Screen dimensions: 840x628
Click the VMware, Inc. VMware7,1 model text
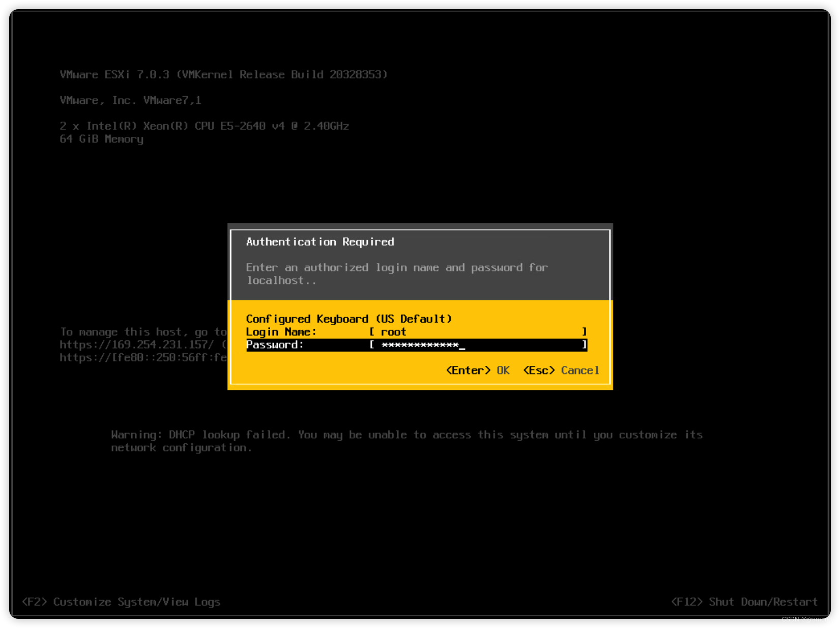coord(130,100)
